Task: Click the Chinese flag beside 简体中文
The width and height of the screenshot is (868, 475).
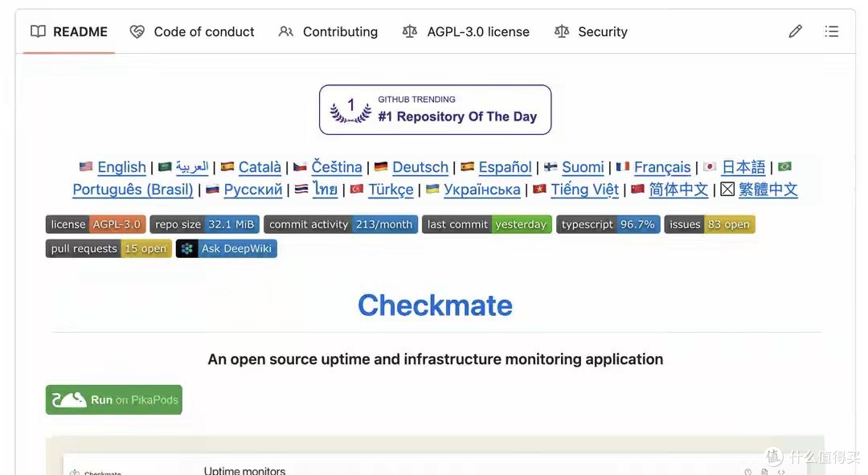Action: coord(637,189)
